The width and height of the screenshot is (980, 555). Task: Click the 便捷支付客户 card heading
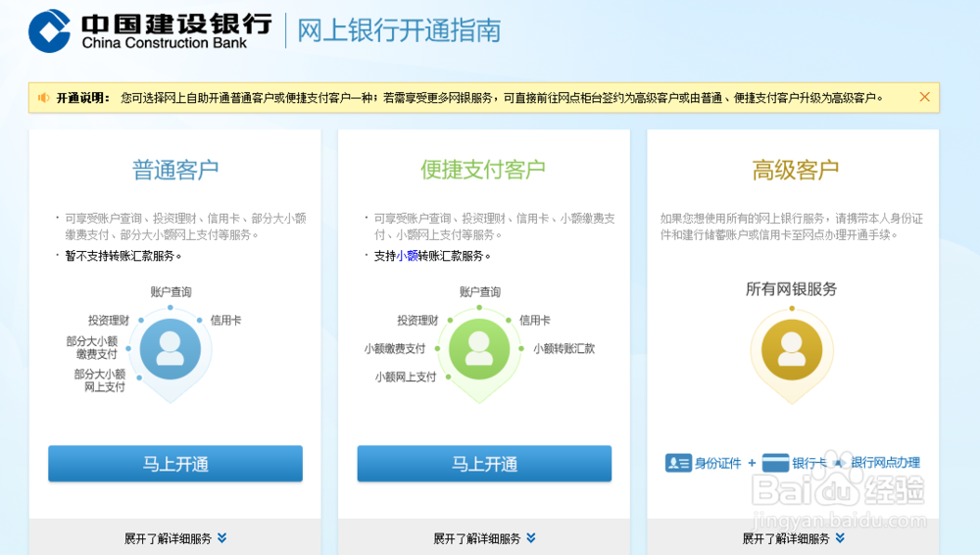click(x=483, y=170)
